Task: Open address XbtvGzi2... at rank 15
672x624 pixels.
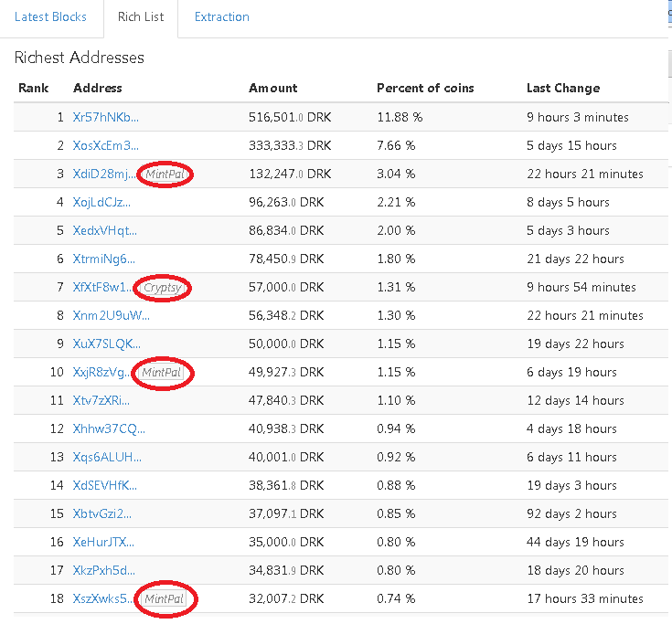Action: 102,513
